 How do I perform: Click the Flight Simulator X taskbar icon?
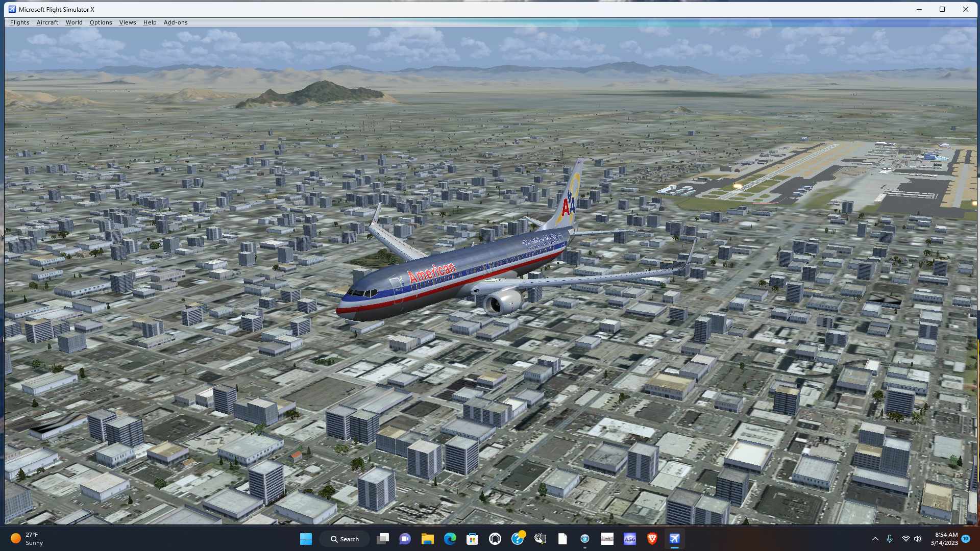tap(675, 539)
